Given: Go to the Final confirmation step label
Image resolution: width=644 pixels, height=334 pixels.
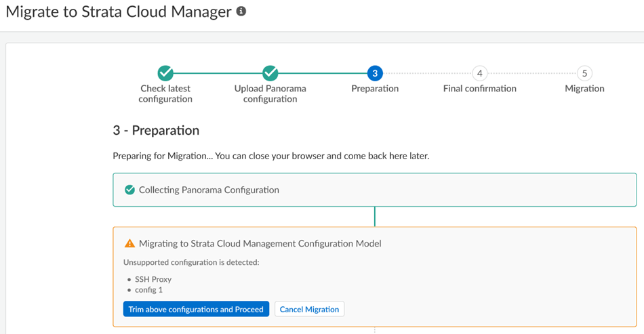Looking at the screenshot, I should click(x=479, y=89).
